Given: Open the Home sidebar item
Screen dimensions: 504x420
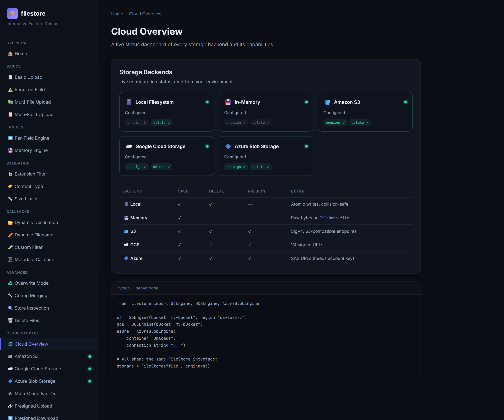Looking at the screenshot, I should [x=49, y=54].
